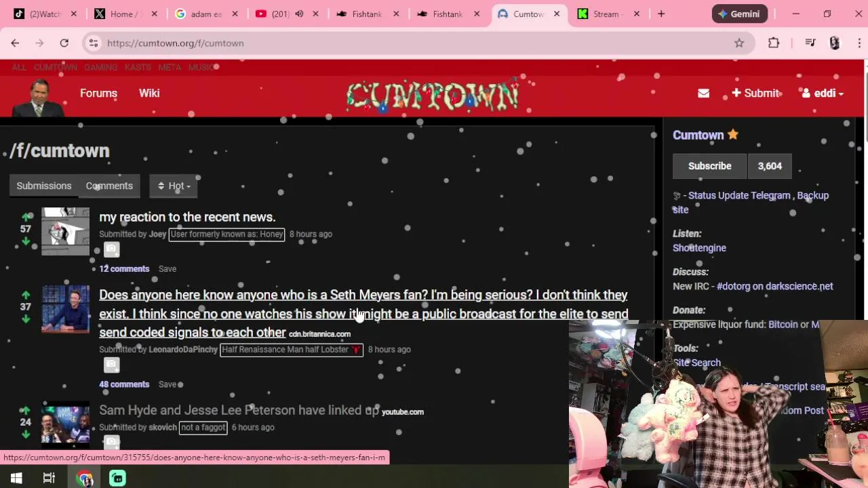Open the Chrome profile avatar

(x=835, y=43)
